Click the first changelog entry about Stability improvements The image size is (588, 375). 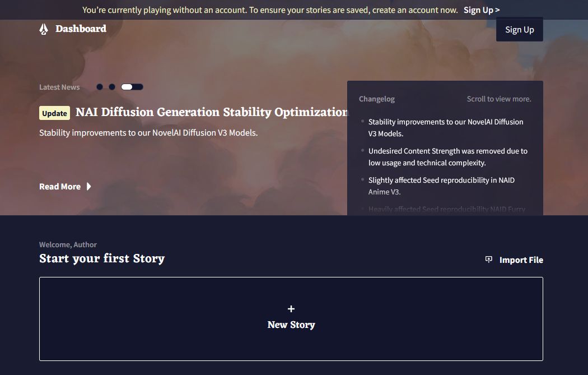point(446,128)
